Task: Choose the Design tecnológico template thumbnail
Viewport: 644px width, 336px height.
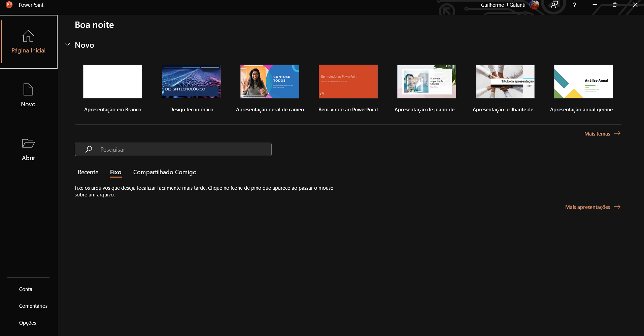Action: (191, 81)
